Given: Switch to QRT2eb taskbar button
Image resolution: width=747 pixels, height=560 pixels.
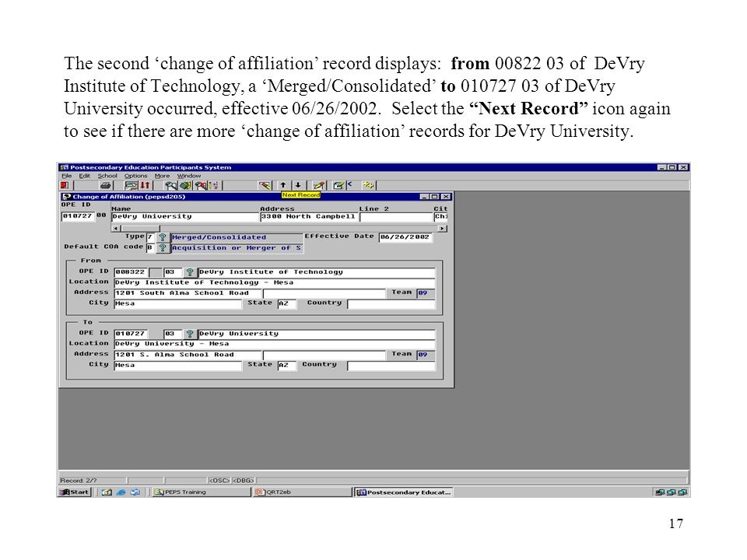Looking at the screenshot, I should pos(302,492).
